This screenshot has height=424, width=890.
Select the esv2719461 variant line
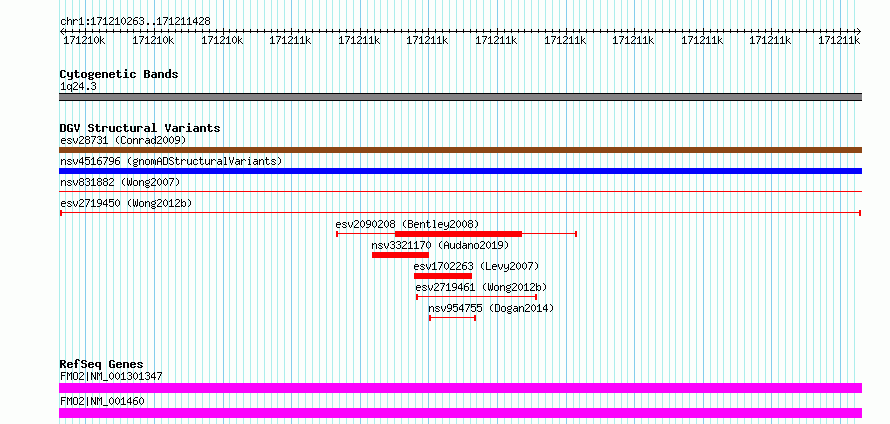point(477,297)
